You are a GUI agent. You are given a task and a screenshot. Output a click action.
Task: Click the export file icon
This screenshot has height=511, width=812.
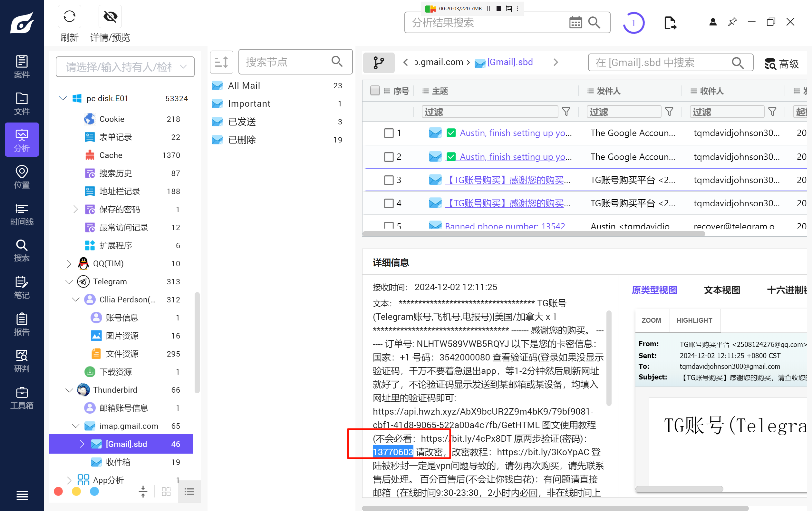point(670,23)
